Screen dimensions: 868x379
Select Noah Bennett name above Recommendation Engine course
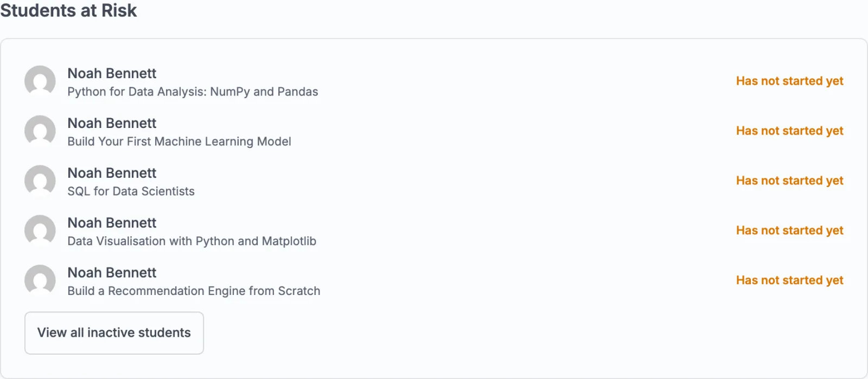[112, 273]
